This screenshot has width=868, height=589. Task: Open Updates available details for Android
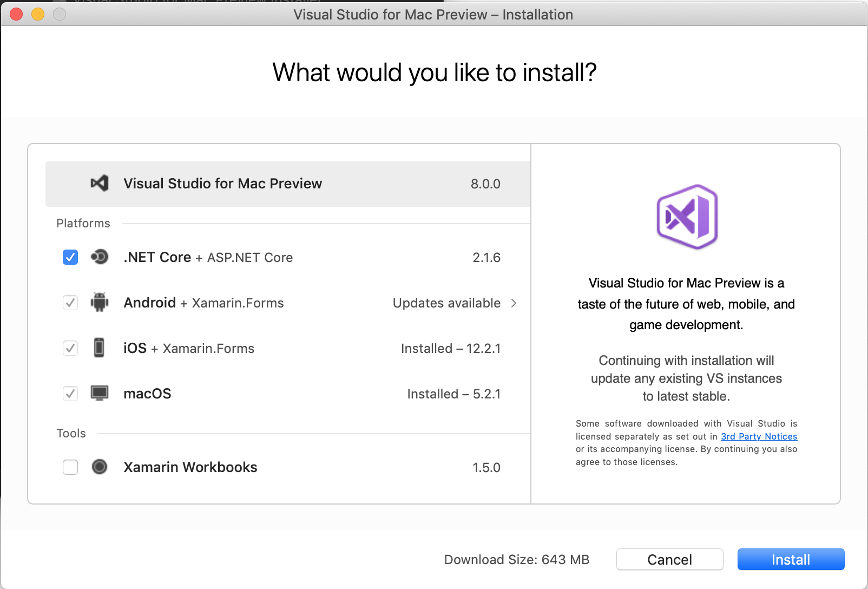(447, 303)
